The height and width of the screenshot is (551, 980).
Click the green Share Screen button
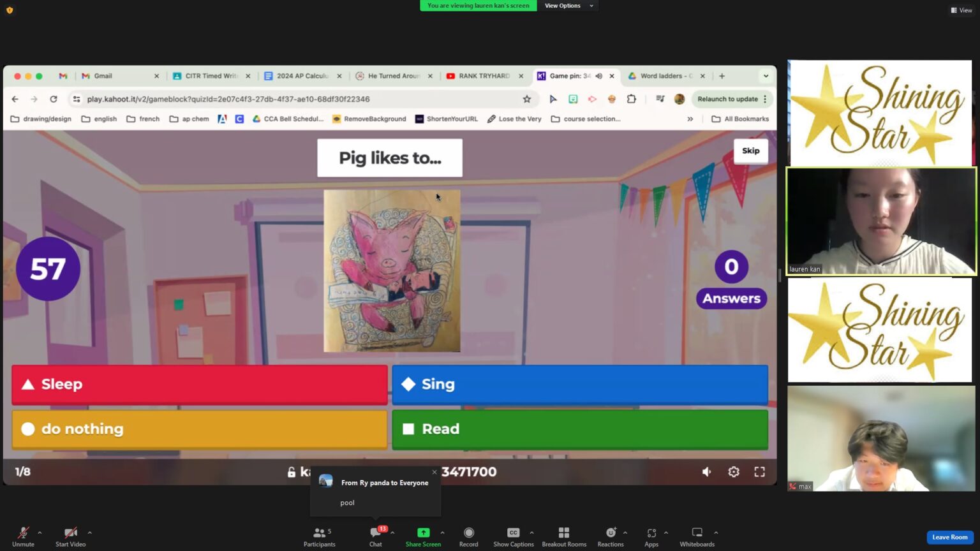point(423,536)
